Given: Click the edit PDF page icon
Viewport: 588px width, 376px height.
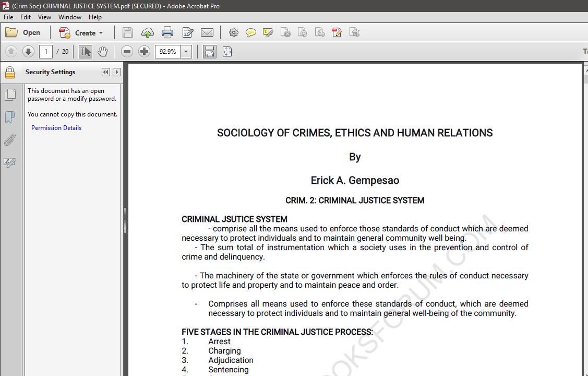Looking at the screenshot, I should (337, 33).
